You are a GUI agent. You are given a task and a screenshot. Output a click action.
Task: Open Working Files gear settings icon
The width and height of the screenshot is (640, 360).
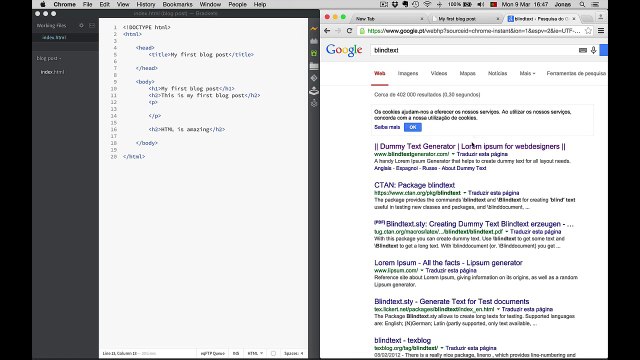click(81, 25)
